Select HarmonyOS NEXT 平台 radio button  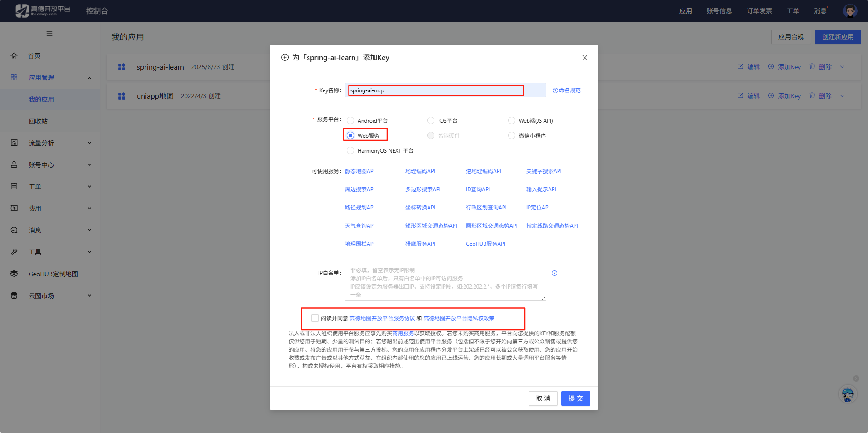tap(350, 150)
